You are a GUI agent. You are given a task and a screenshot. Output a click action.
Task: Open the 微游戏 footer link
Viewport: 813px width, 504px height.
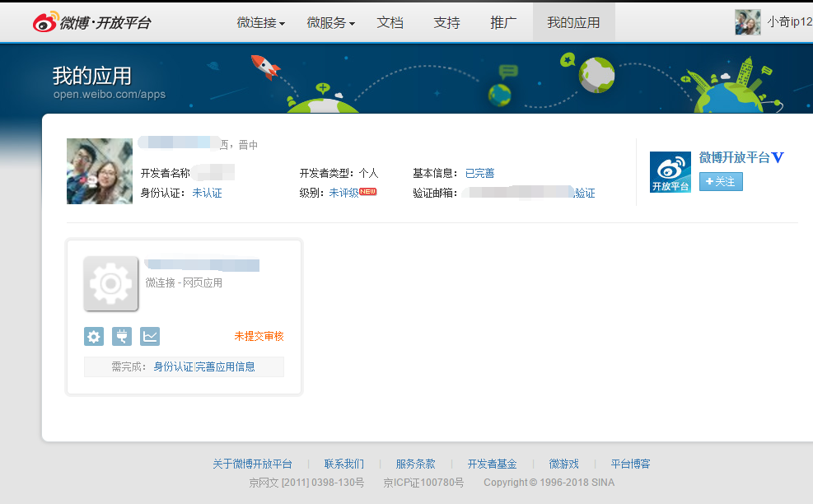(564, 464)
